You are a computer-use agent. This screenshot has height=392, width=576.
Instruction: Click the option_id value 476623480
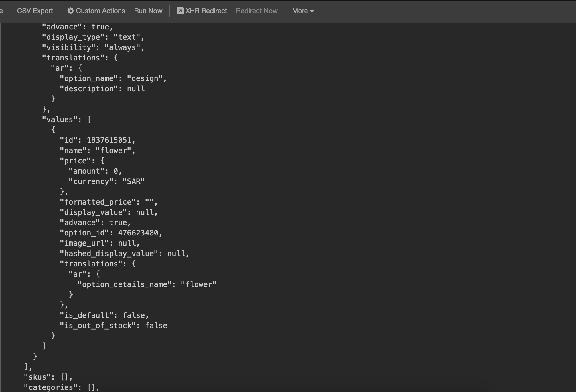click(x=138, y=233)
